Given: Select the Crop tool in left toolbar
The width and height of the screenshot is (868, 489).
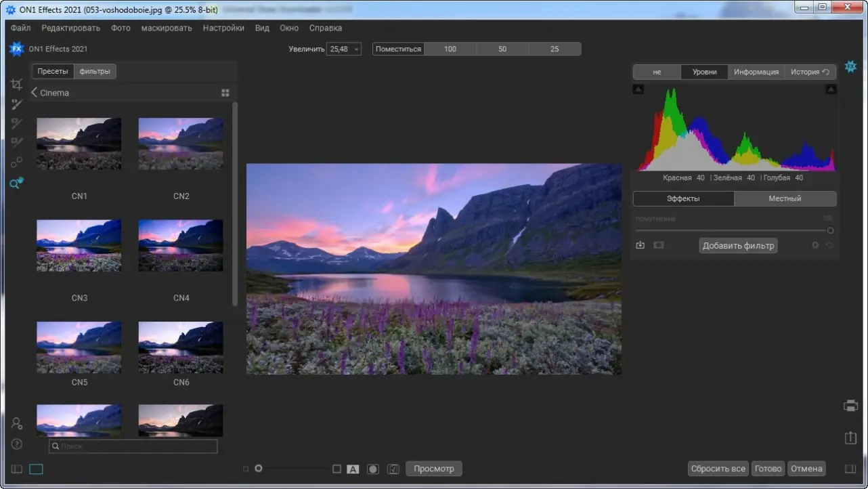Looking at the screenshot, I should [x=17, y=85].
